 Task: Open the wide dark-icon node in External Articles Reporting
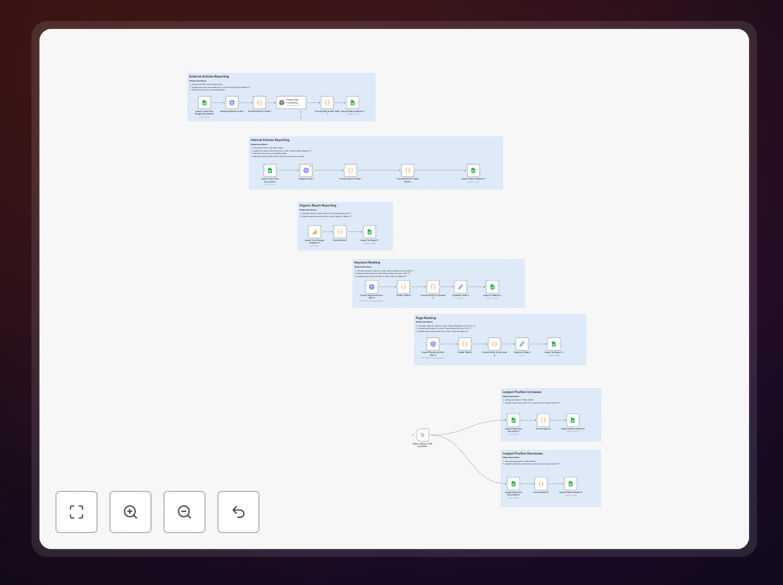click(291, 102)
